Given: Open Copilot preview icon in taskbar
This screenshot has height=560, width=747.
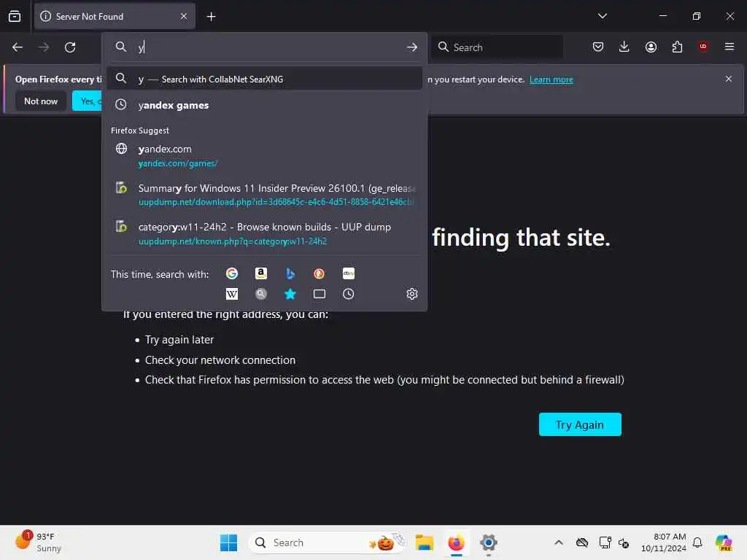Looking at the screenshot, I should click(x=724, y=542).
